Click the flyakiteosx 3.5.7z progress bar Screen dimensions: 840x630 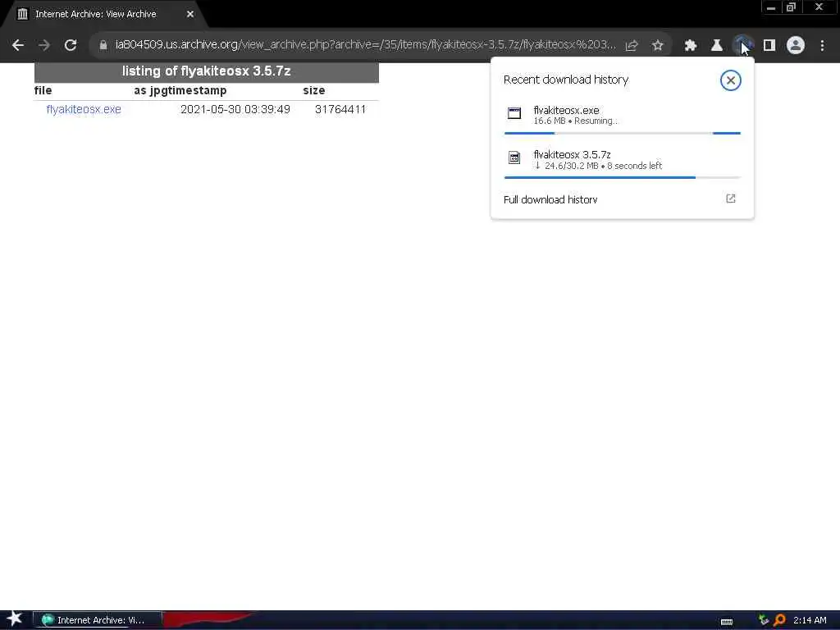point(623,177)
